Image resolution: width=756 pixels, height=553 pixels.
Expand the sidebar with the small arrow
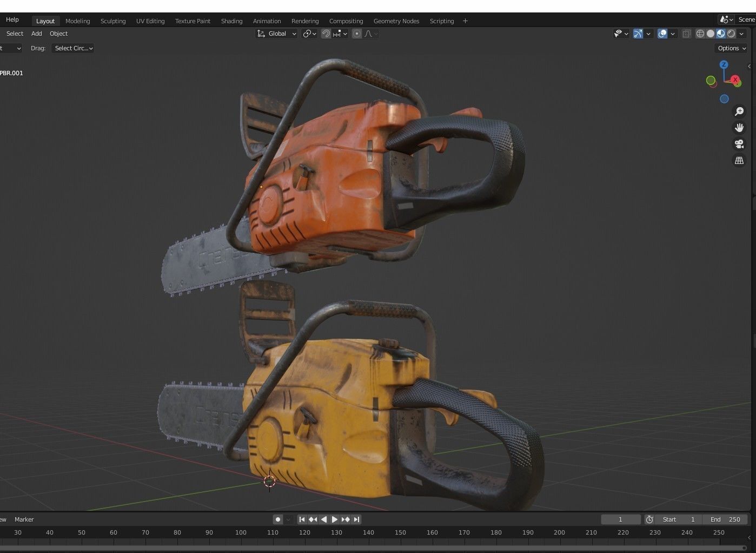tap(749, 66)
